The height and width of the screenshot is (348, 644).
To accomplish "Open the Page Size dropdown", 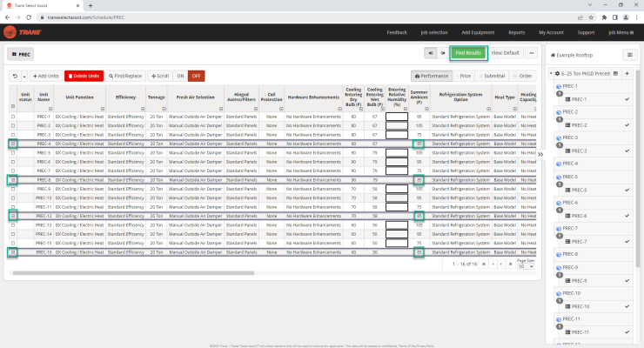I will [526, 266].
